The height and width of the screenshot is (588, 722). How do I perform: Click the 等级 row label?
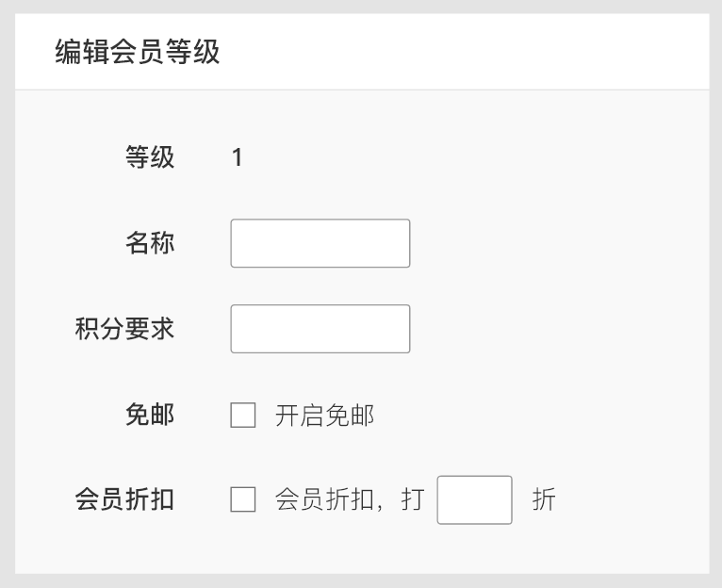coord(150,157)
